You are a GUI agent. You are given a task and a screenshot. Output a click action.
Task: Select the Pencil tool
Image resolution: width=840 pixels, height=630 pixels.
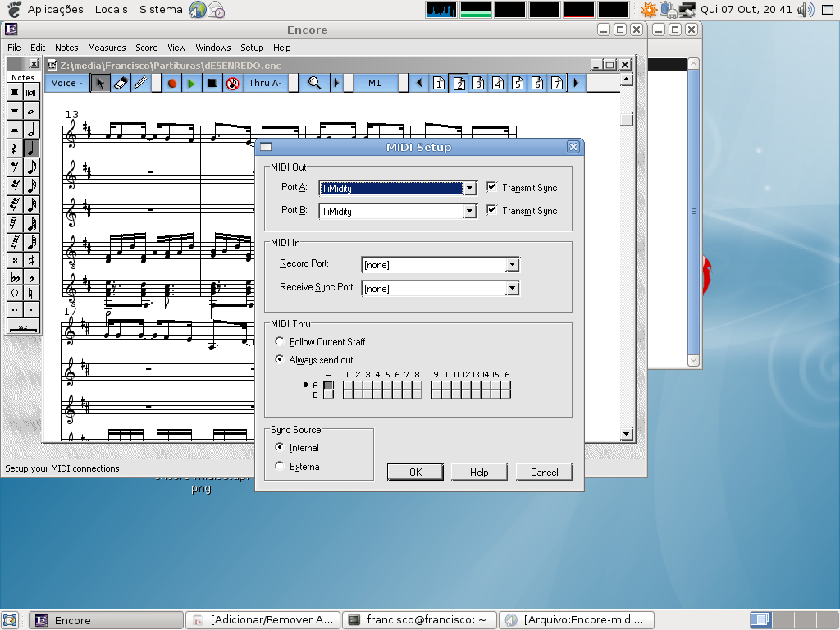[140, 83]
